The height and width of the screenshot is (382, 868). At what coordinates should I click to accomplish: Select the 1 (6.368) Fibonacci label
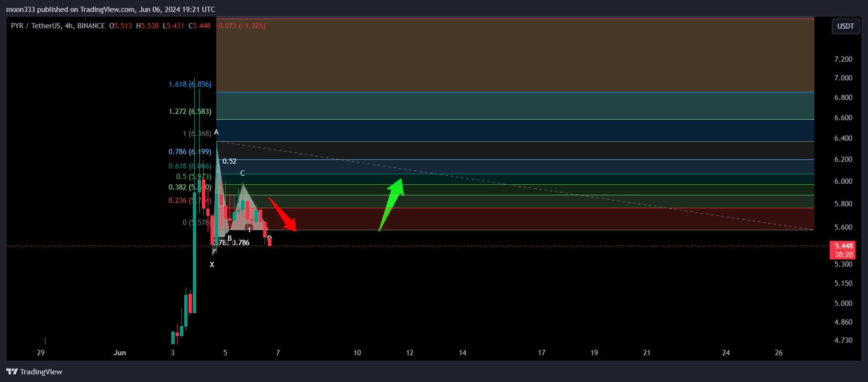coord(197,134)
